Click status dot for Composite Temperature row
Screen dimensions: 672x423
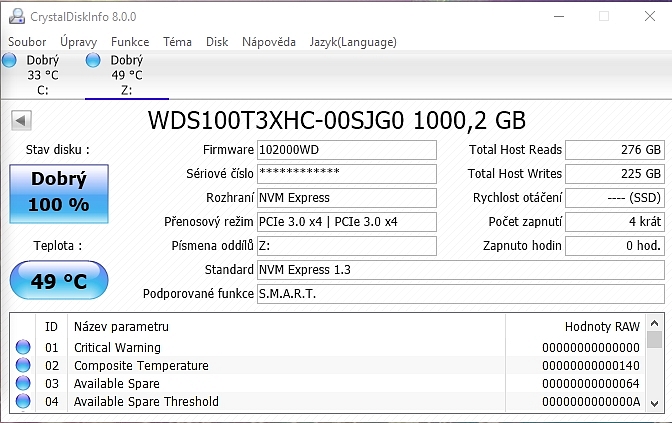tap(23, 365)
